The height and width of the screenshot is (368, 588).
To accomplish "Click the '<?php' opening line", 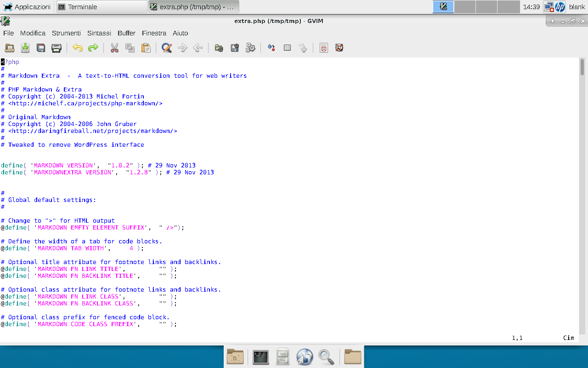I will coord(10,62).
